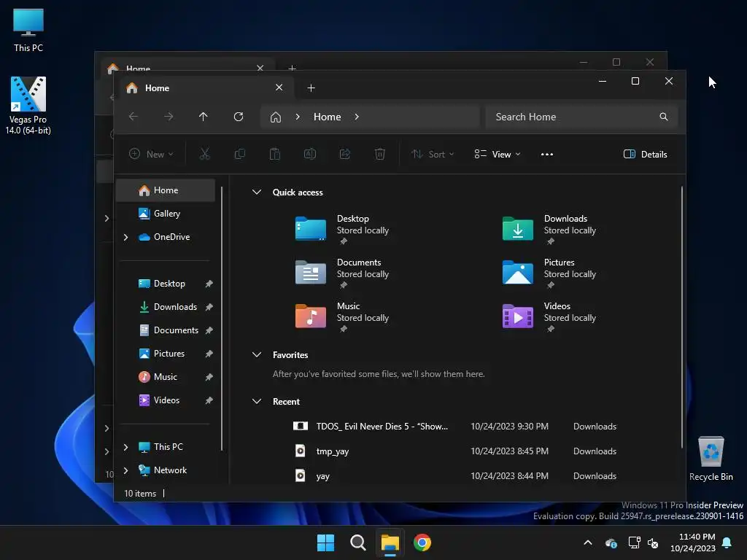This screenshot has height=560, width=747.
Task: Click the Delete trash icon in toolbar
Action: (380, 155)
